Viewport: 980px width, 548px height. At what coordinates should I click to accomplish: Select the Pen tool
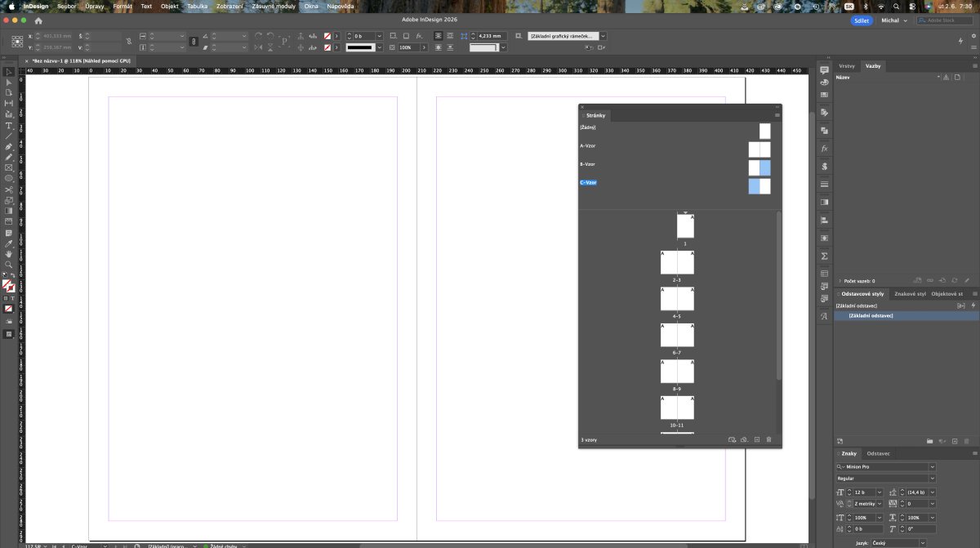click(x=9, y=146)
